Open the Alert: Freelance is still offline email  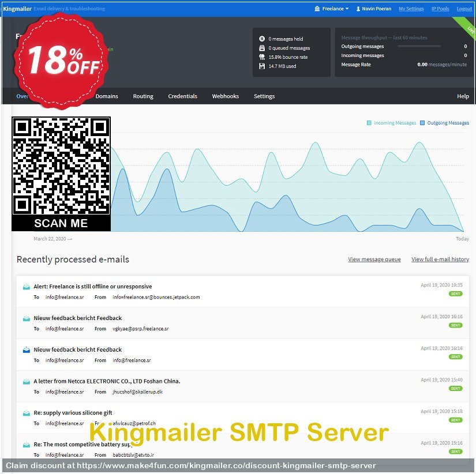click(x=92, y=287)
